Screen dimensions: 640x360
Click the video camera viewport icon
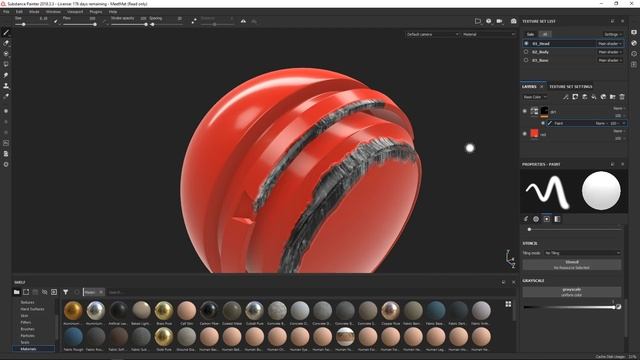coord(499,21)
